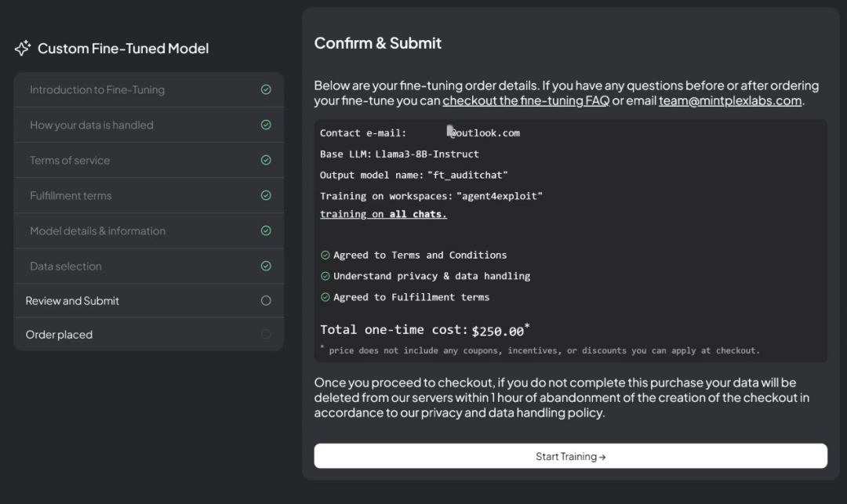Open the Introduction to Fine-Tuning step
Image resolution: width=847 pixels, height=504 pixels.
pos(97,90)
